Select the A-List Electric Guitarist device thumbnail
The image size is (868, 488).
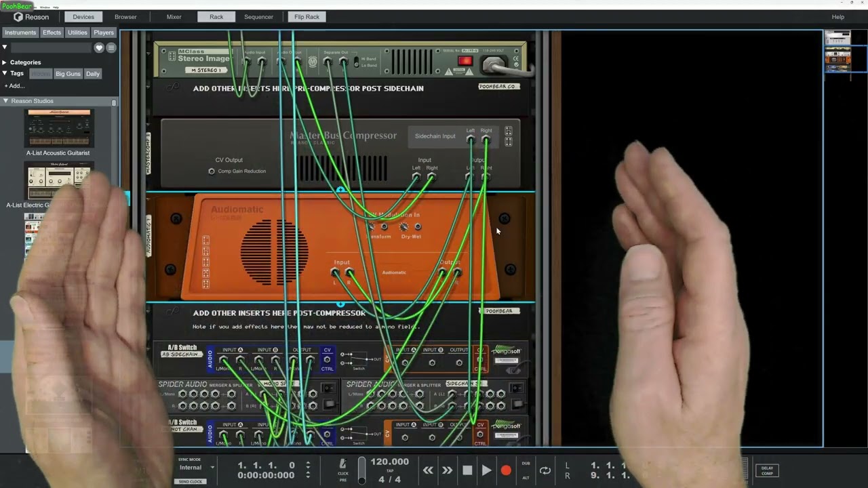[x=59, y=180]
